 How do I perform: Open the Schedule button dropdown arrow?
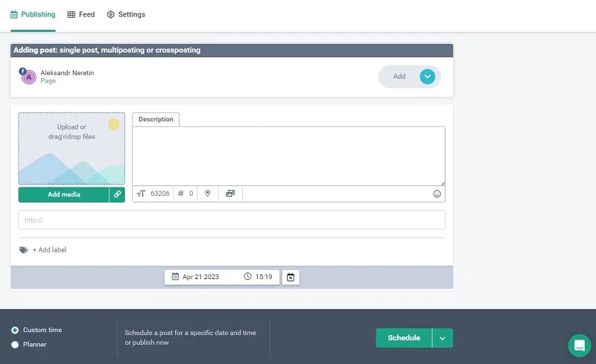click(x=443, y=338)
